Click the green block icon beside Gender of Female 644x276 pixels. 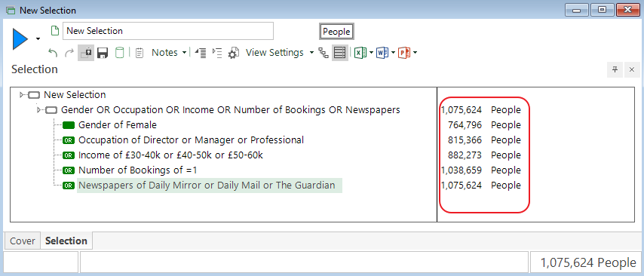(69, 125)
